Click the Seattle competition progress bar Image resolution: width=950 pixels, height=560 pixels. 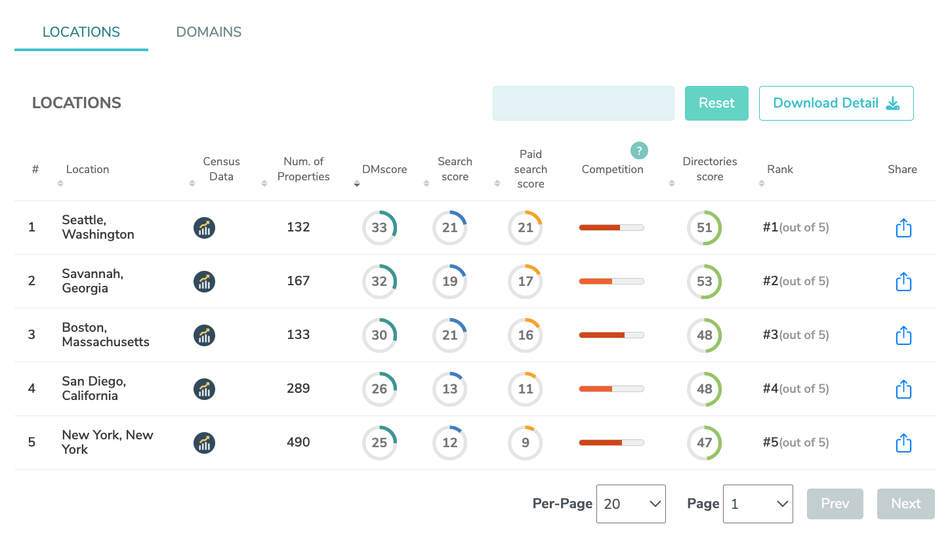point(611,228)
